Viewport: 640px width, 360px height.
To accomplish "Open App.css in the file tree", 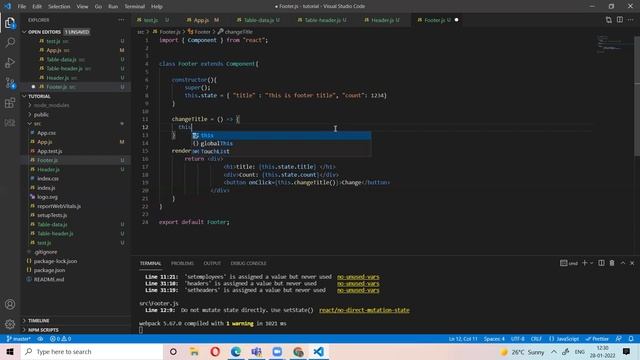I will 47,133.
